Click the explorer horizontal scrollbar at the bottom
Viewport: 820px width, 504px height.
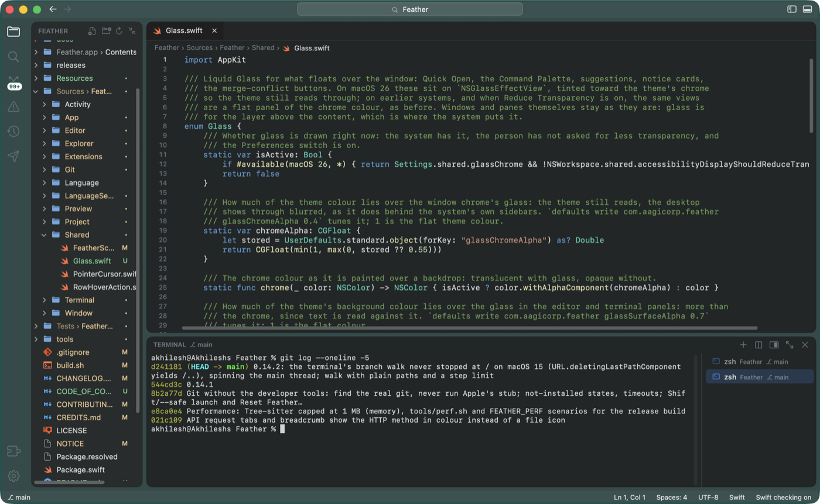(69, 482)
